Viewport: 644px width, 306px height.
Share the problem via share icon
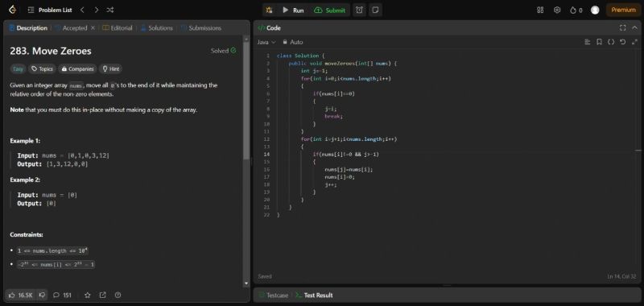tap(103, 295)
